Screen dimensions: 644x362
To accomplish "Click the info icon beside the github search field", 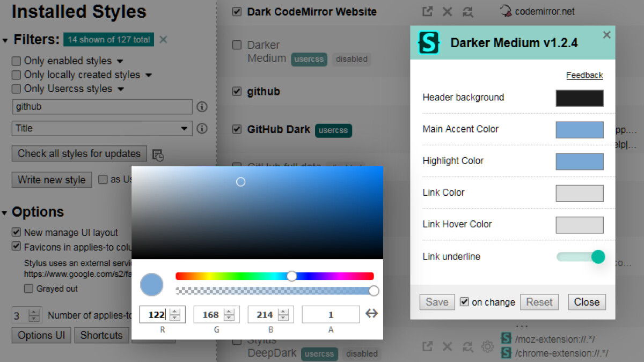I will click(202, 107).
